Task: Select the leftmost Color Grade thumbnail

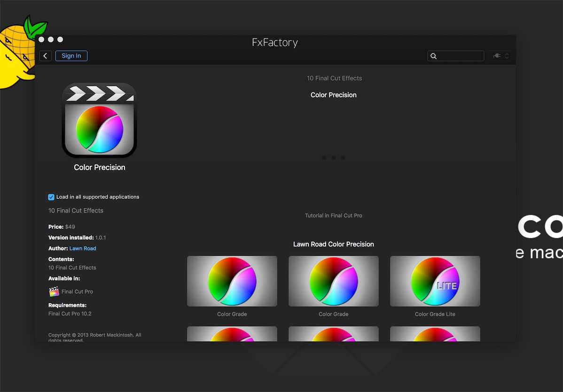Action: pyautogui.click(x=232, y=281)
